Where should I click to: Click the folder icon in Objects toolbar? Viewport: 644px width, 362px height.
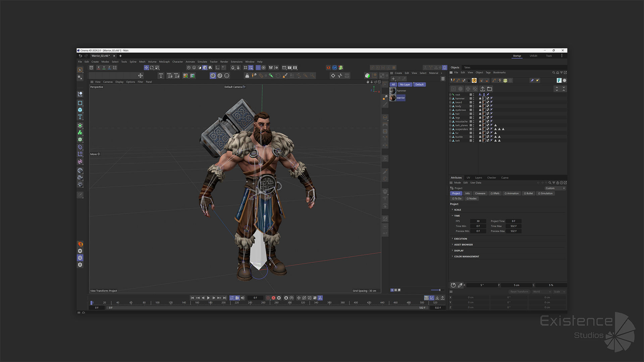(490, 89)
